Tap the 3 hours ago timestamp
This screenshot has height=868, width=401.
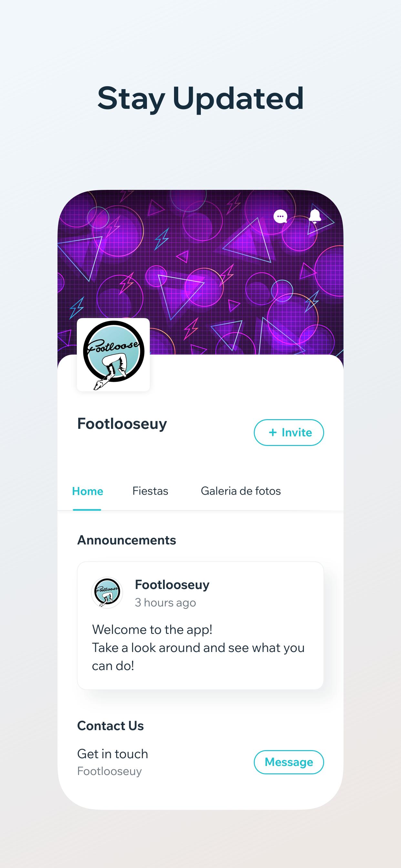(165, 603)
